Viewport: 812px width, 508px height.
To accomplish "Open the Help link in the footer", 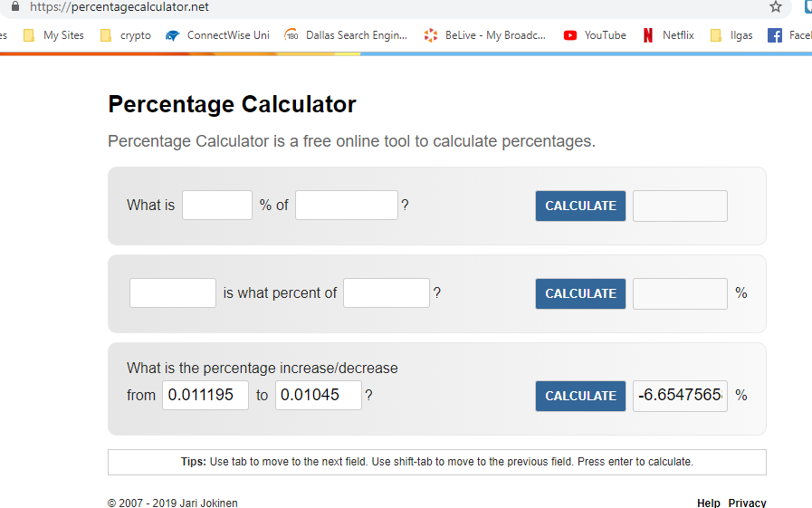I will tap(709, 503).
